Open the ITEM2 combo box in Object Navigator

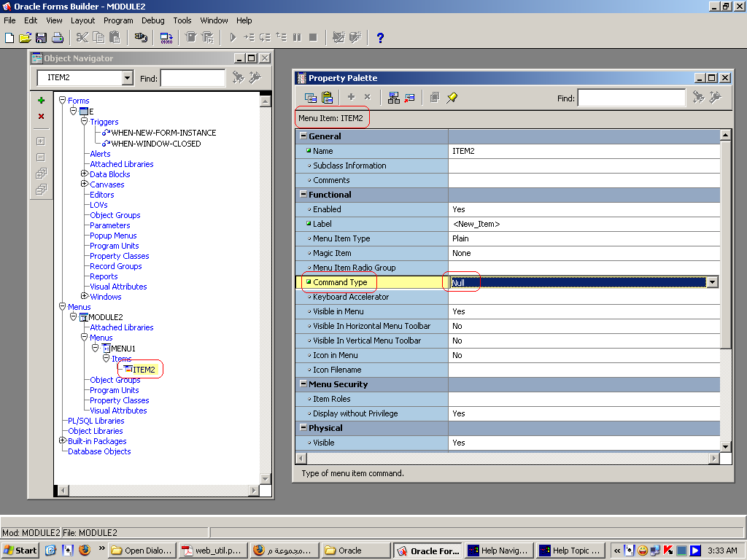(x=128, y=78)
